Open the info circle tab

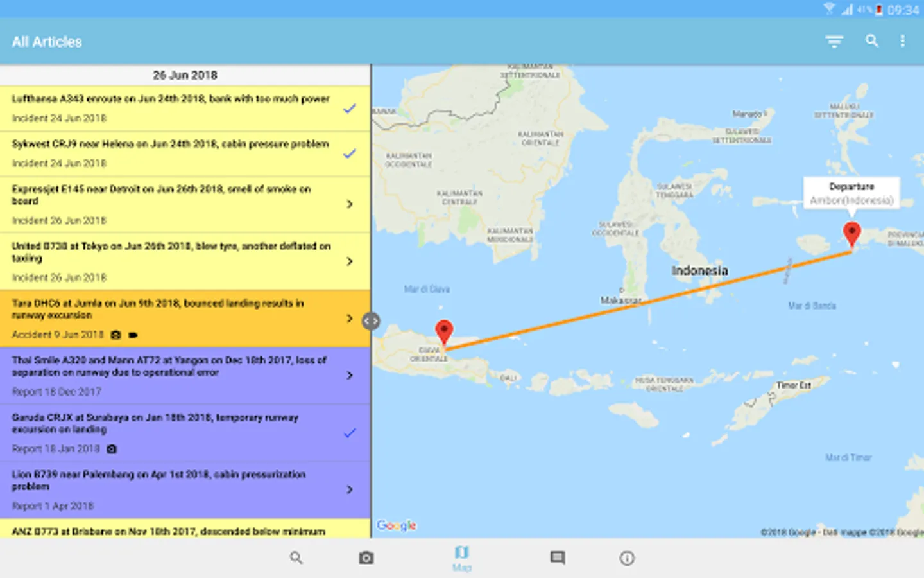pyautogui.click(x=627, y=558)
